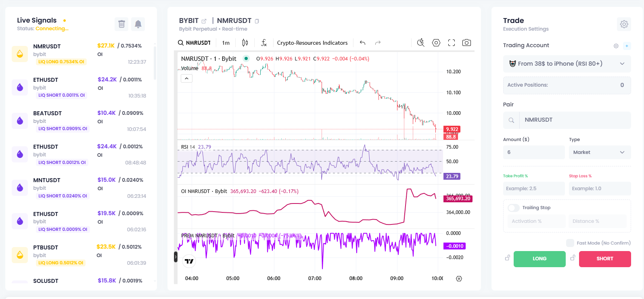This screenshot has height=299, width=644.
Task: Click the MNTUSDT signal drop icon
Action: [20, 188]
